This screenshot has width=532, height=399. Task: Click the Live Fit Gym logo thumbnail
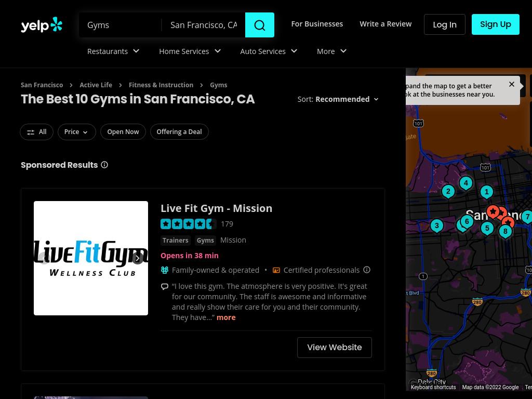[91, 258]
